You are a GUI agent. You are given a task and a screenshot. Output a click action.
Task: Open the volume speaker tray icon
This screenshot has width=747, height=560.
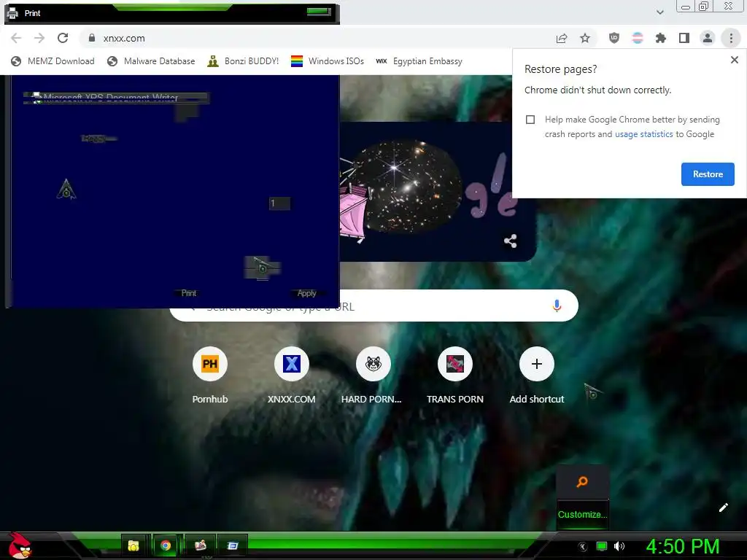coord(619,547)
